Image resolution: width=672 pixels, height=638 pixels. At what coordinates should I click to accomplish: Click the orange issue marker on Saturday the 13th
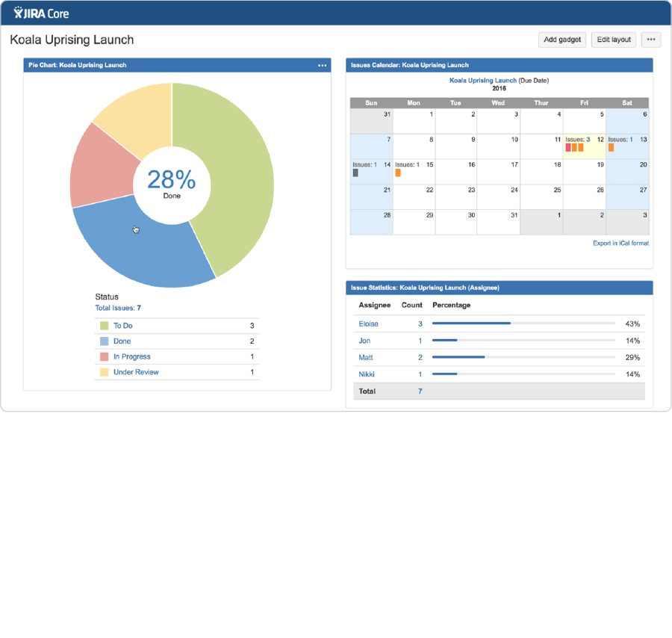(x=612, y=147)
